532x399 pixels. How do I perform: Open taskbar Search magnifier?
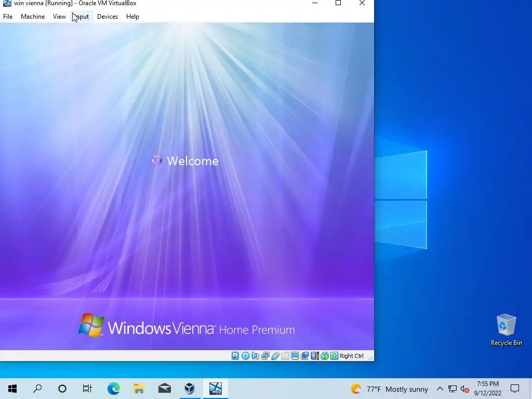[37, 389]
